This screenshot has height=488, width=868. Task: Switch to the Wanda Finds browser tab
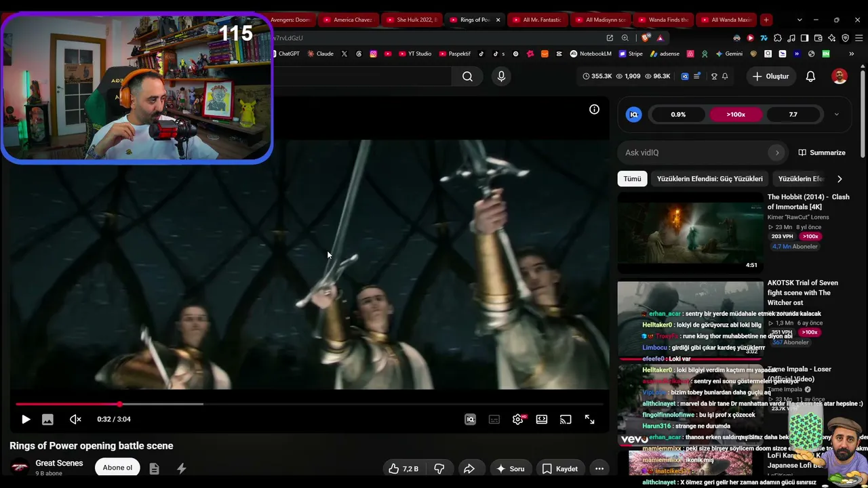(663, 20)
